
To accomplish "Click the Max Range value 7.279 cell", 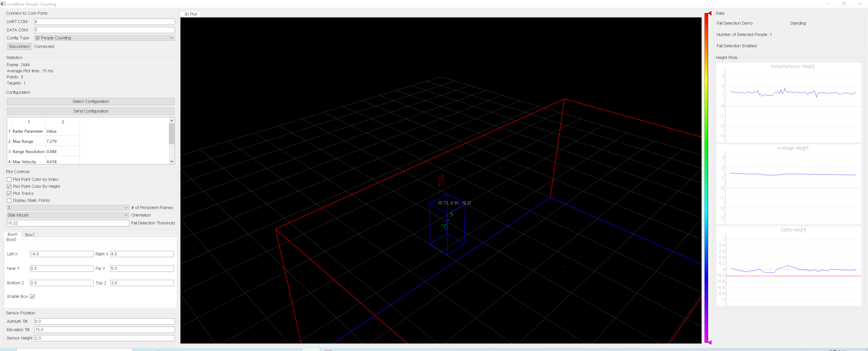I will click(62, 141).
